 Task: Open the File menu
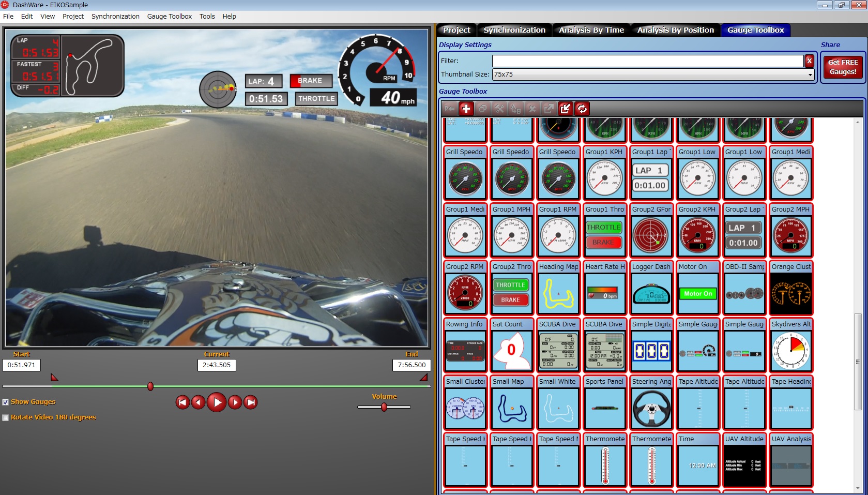[8, 16]
